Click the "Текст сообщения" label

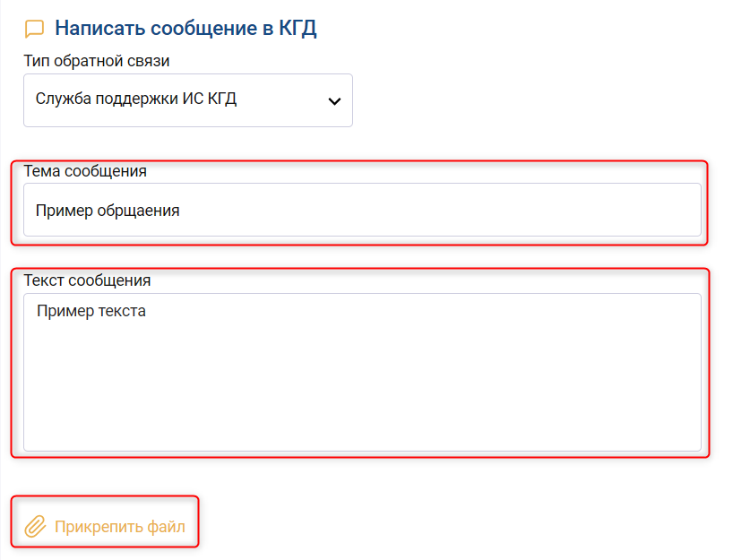pos(87,280)
